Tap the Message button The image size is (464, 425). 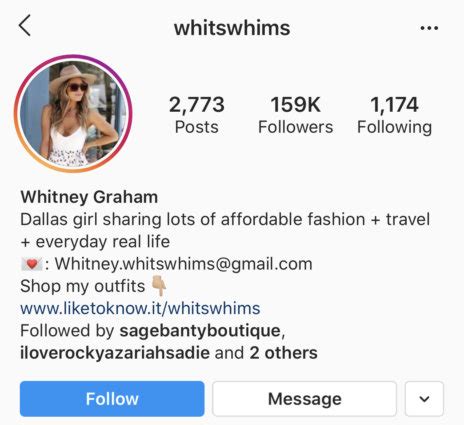click(x=305, y=399)
